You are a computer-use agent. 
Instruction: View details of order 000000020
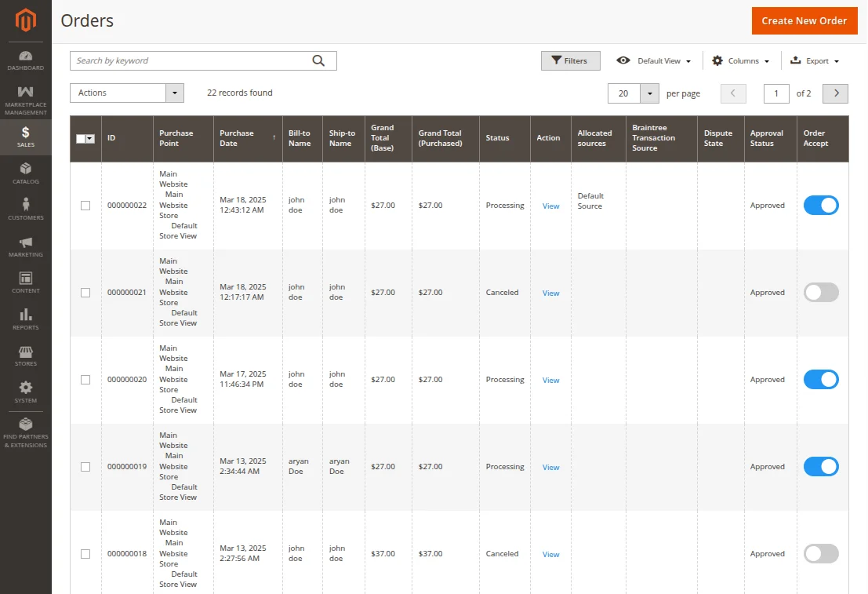click(550, 379)
